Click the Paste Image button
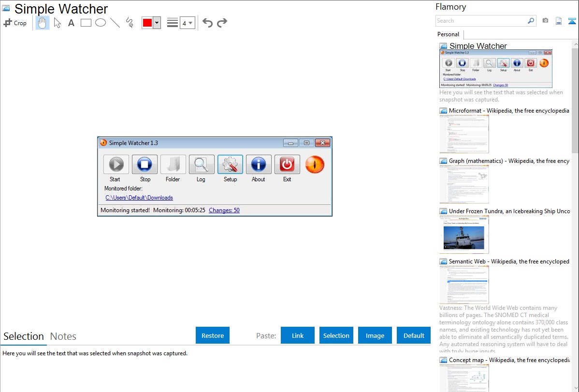 click(x=375, y=335)
